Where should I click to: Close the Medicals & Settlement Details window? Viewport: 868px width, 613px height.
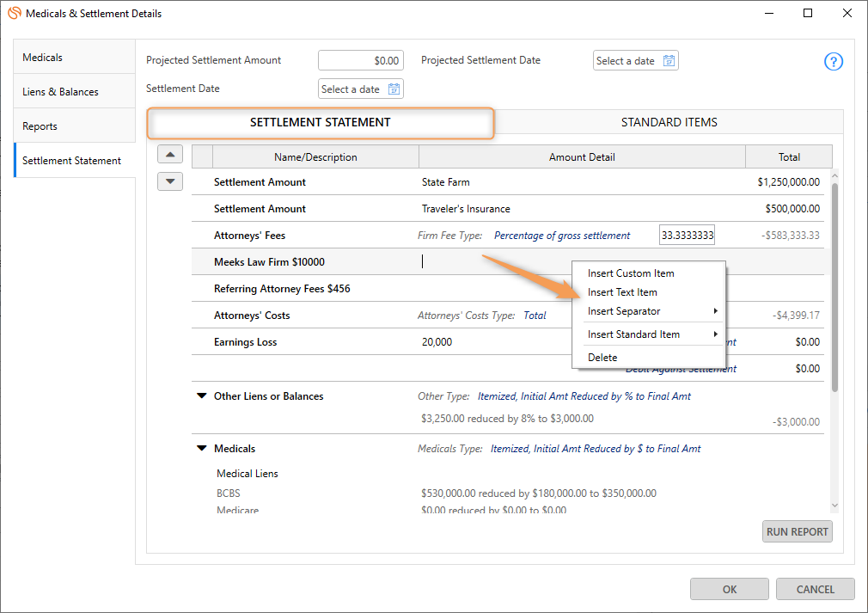coord(847,13)
